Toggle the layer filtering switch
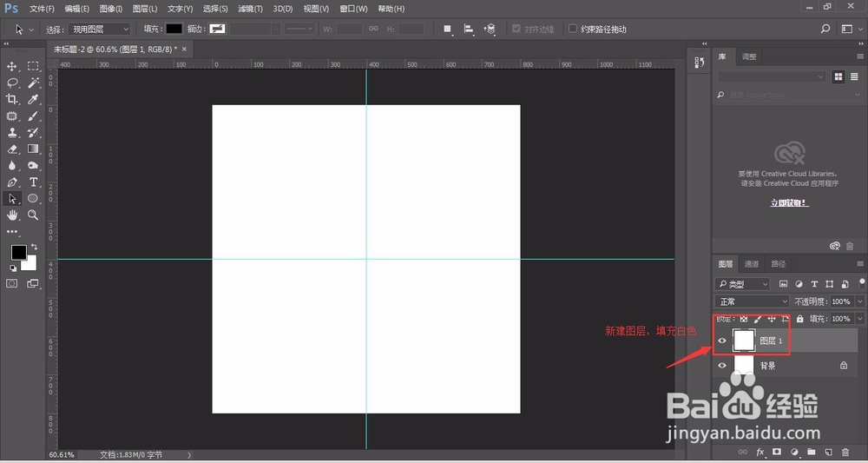The width and height of the screenshot is (868, 463). click(x=864, y=283)
